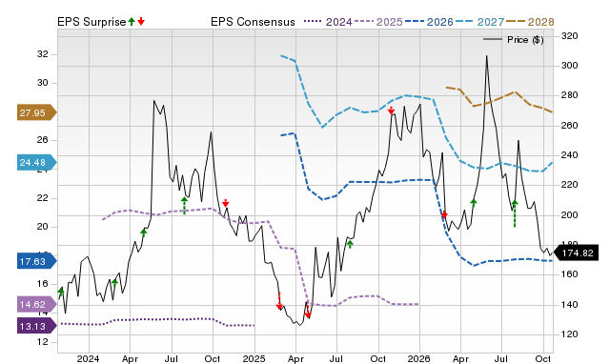
Task: Click the 2026 legend entry
Action: [429, 22]
